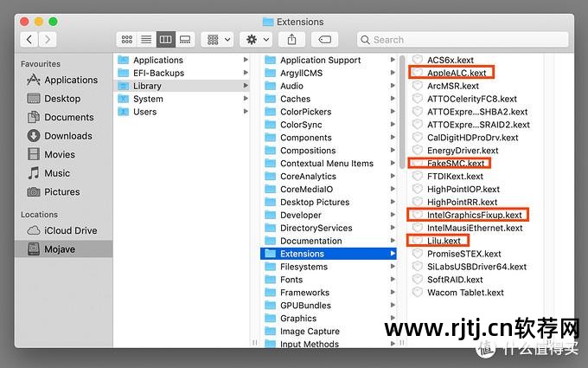Select the System folder
The height and width of the screenshot is (368, 588).
[x=182, y=99]
